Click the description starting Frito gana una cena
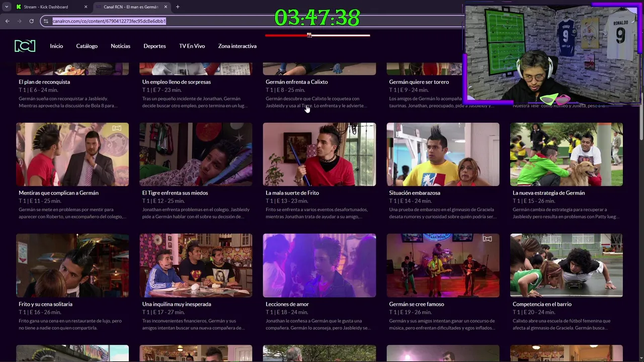Viewport: 644px width, 362px height. tap(70, 324)
